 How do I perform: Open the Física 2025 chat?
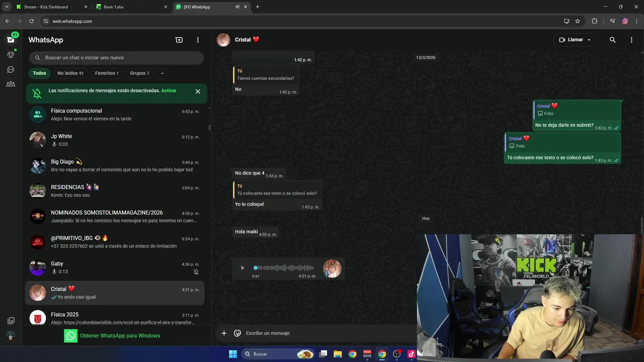tap(115, 318)
